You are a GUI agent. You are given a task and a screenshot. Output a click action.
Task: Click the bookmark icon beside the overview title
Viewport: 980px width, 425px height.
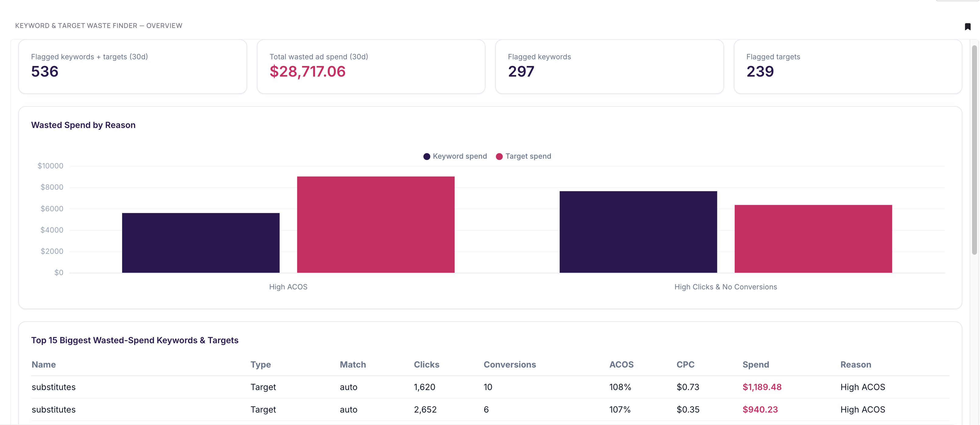968,27
